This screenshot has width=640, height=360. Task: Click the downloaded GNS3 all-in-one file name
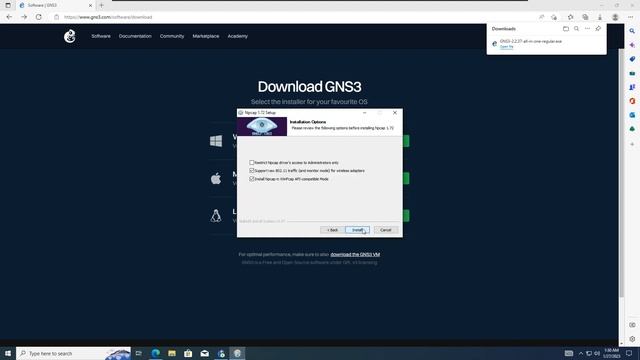click(531, 41)
